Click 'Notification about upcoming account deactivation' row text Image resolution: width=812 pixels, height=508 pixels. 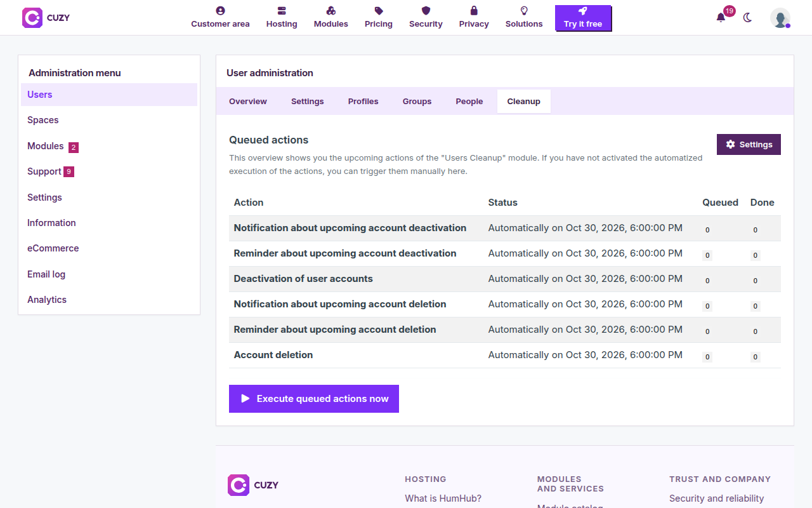click(350, 228)
